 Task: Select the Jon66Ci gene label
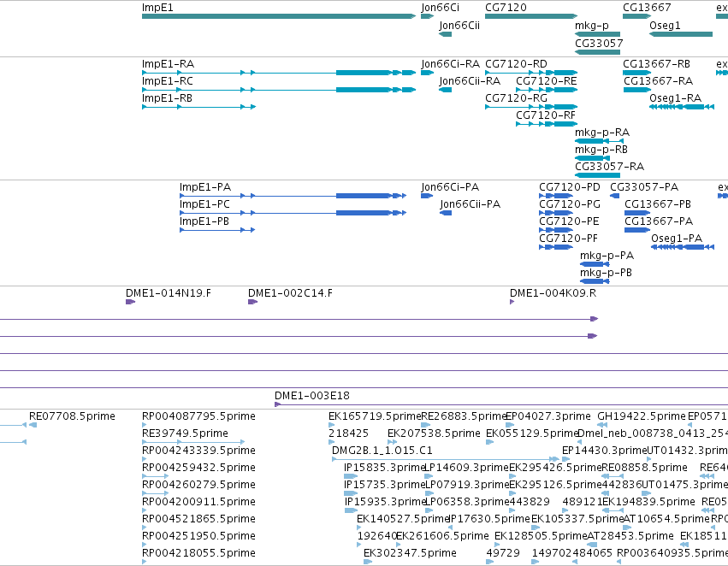pos(441,8)
